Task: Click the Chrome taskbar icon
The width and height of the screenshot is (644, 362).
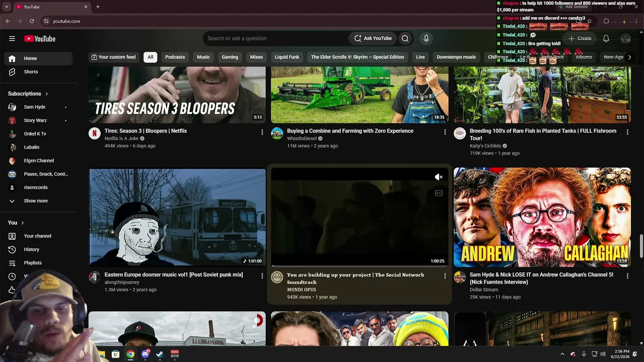Action: tap(130, 354)
